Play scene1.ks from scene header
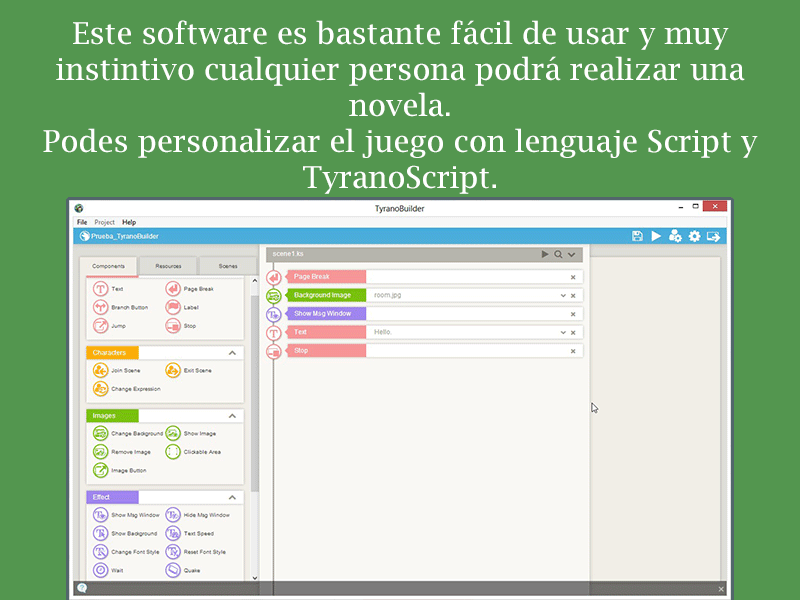The height and width of the screenshot is (600, 800). click(544, 254)
